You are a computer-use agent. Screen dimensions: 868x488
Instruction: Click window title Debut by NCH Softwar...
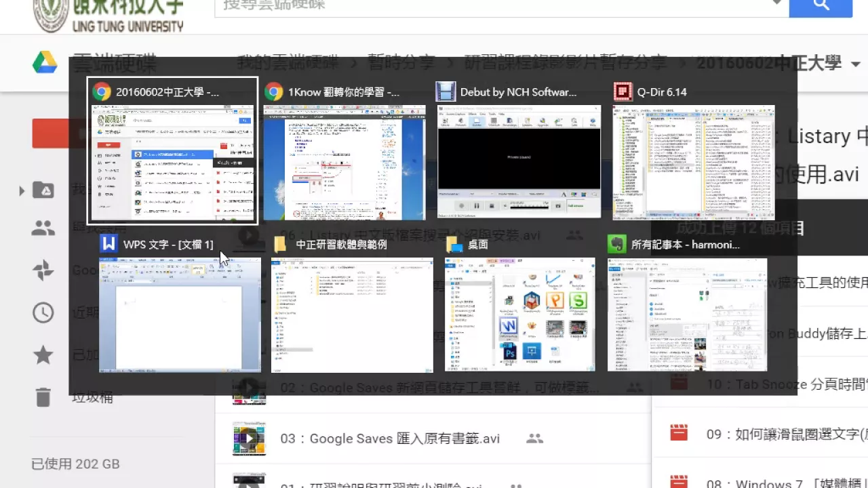(x=519, y=92)
